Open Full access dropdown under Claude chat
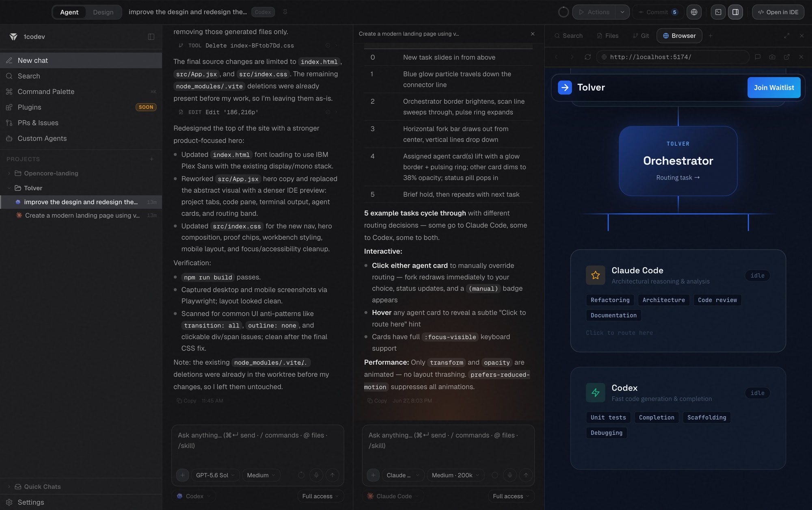Image resolution: width=812 pixels, height=510 pixels. click(x=511, y=496)
